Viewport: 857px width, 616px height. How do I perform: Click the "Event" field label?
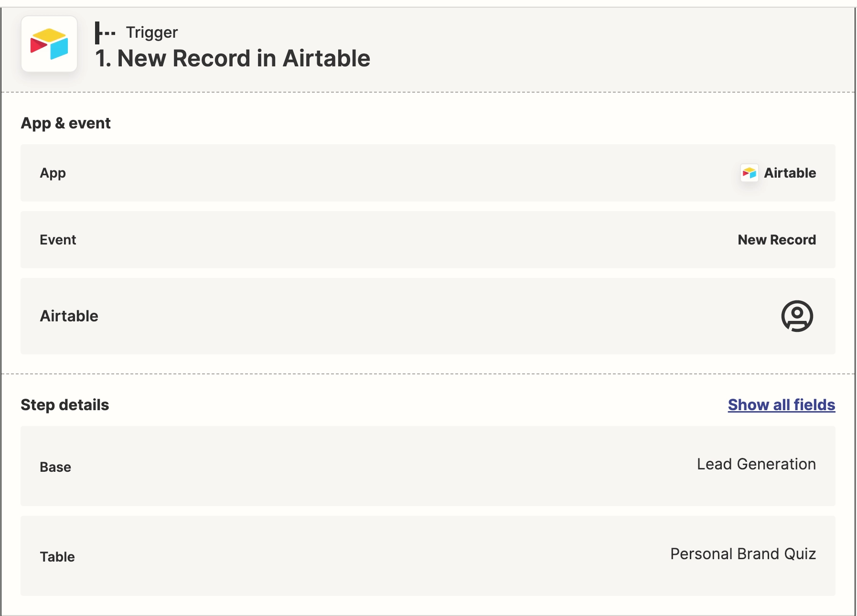pyautogui.click(x=58, y=240)
